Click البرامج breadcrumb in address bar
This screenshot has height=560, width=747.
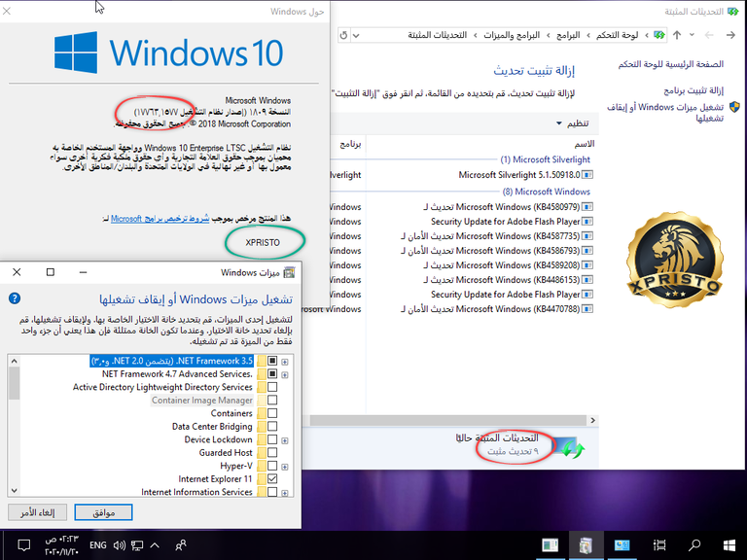(x=568, y=35)
